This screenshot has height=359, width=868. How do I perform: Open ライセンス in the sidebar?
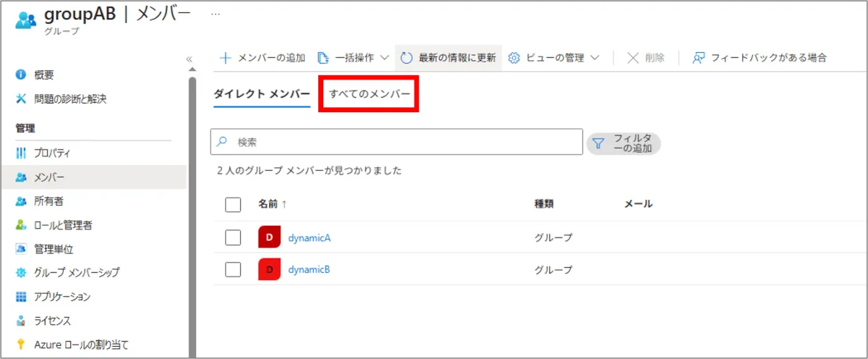pyautogui.click(x=52, y=321)
